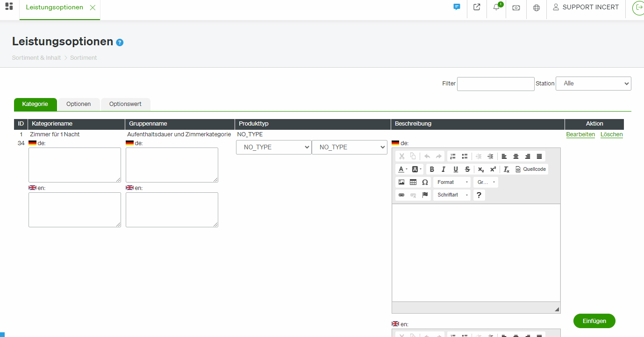The image size is (644, 337).
Task: Justify text in the editor
Action: click(x=539, y=156)
